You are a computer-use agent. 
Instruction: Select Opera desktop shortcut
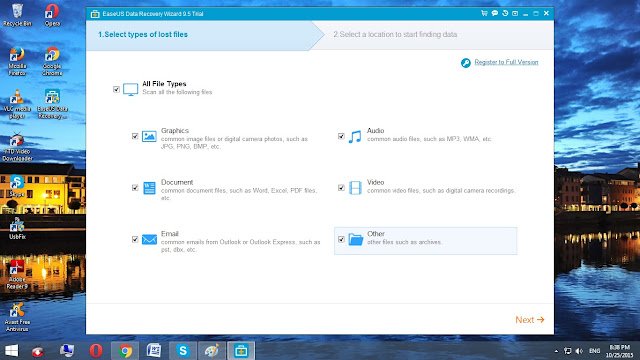52,14
